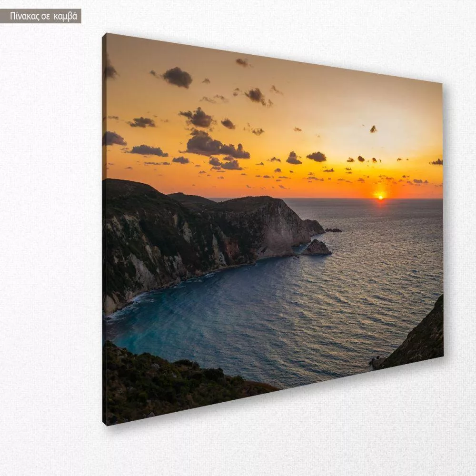Select the cloud near the canvas top-left corner
The image size is (476, 476).
(110, 70)
